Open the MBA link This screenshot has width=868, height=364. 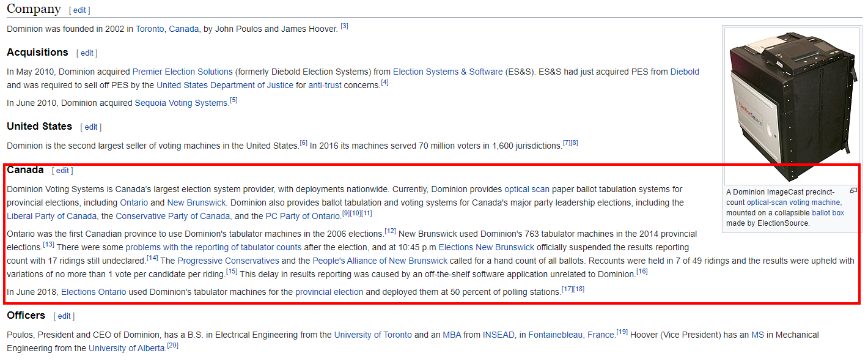click(x=452, y=335)
